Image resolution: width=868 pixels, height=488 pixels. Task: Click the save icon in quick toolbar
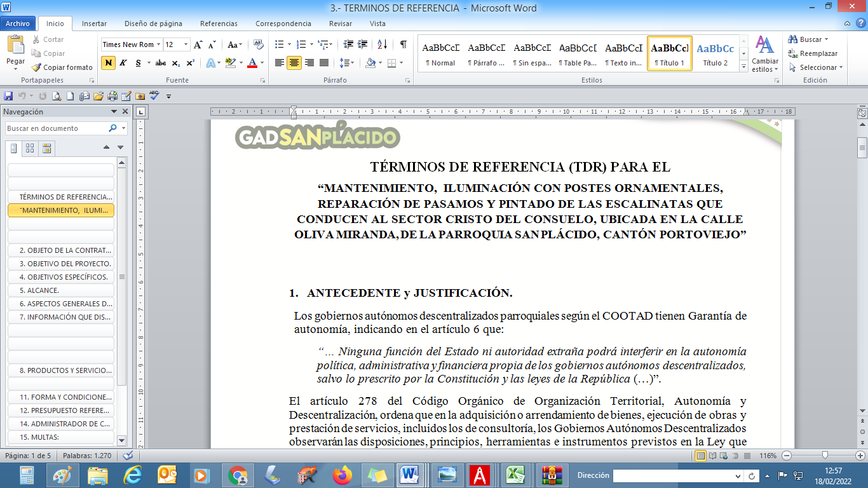pos(8,96)
